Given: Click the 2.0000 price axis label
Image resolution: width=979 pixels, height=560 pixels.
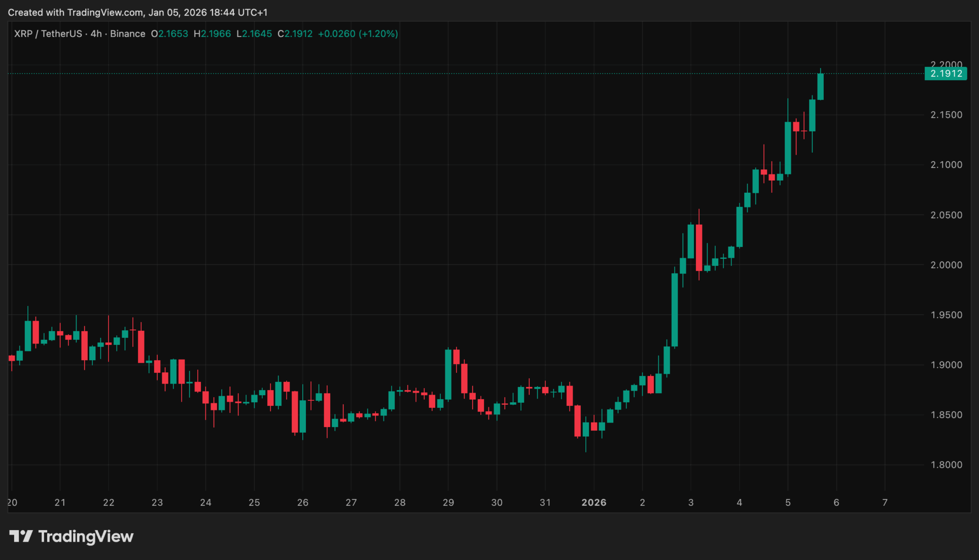Looking at the screenshot, I should point(946,265).
